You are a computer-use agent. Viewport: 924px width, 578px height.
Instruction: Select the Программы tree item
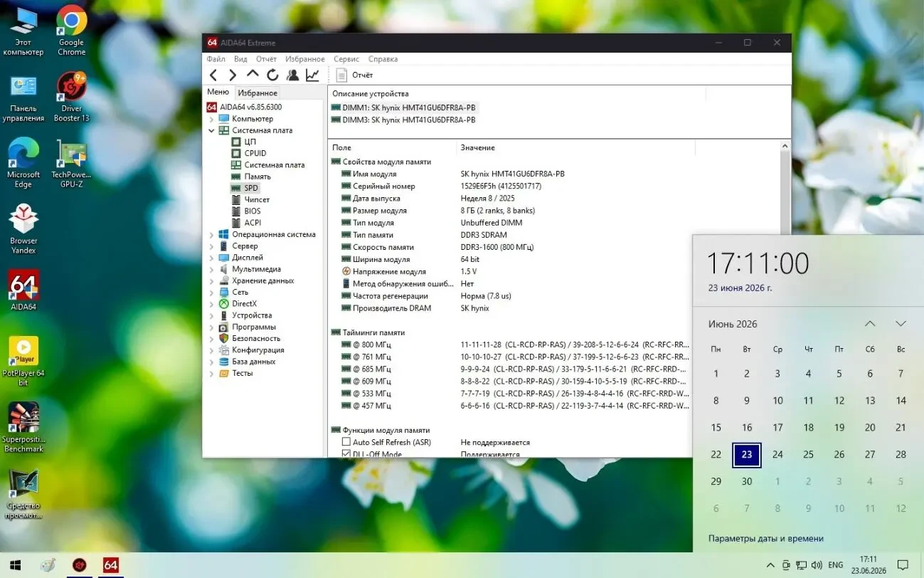248,327
